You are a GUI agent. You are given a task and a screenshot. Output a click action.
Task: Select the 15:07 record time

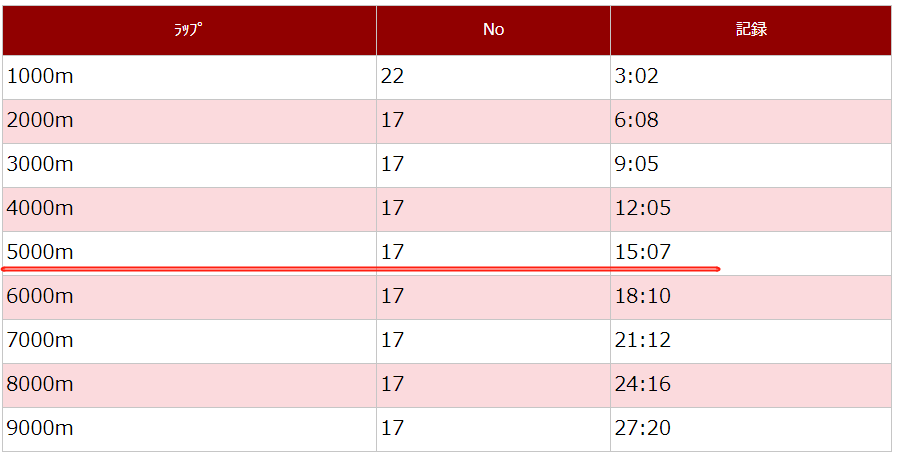click(643, 252)
